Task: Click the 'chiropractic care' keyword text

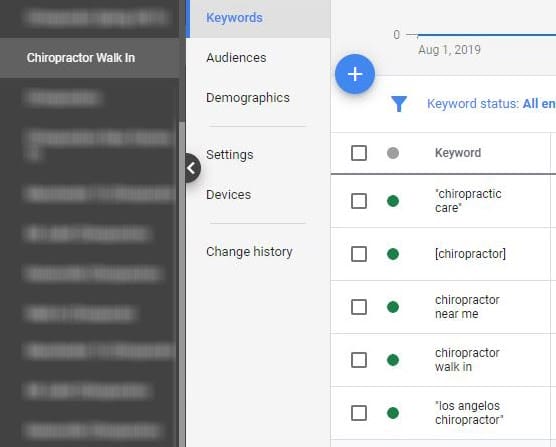Action: 468,201
